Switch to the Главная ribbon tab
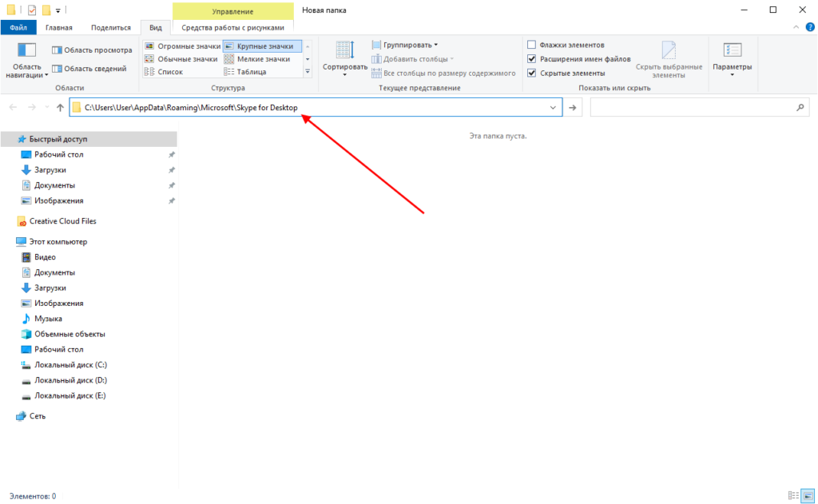 pos(59,28)
